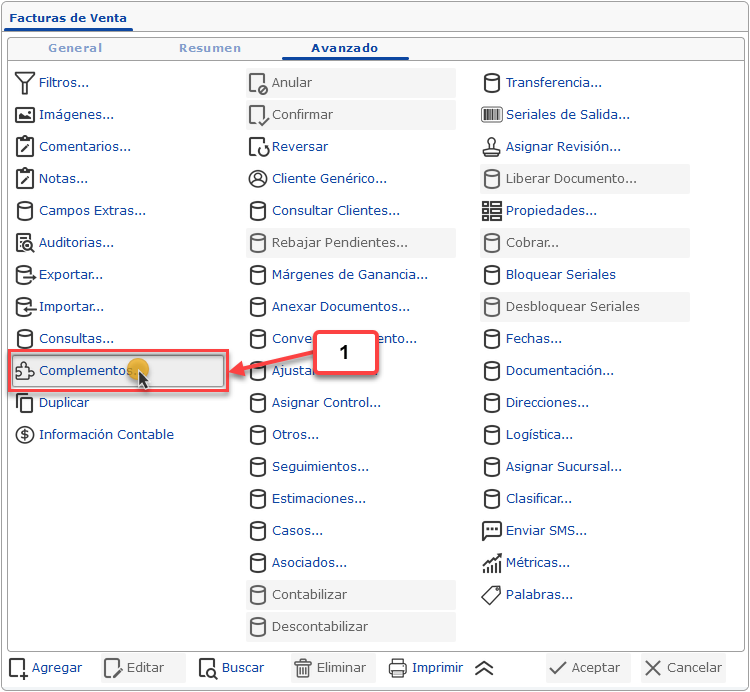Screen dimensions: 750x692
Task: Click the cylinder icon beside Campos Extras
Action: tap(24, 210)
